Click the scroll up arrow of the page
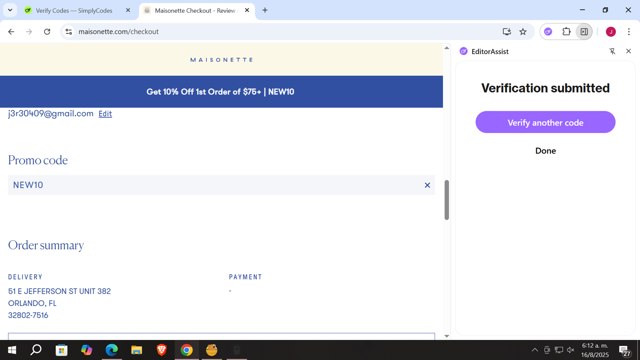 point(447,48)
